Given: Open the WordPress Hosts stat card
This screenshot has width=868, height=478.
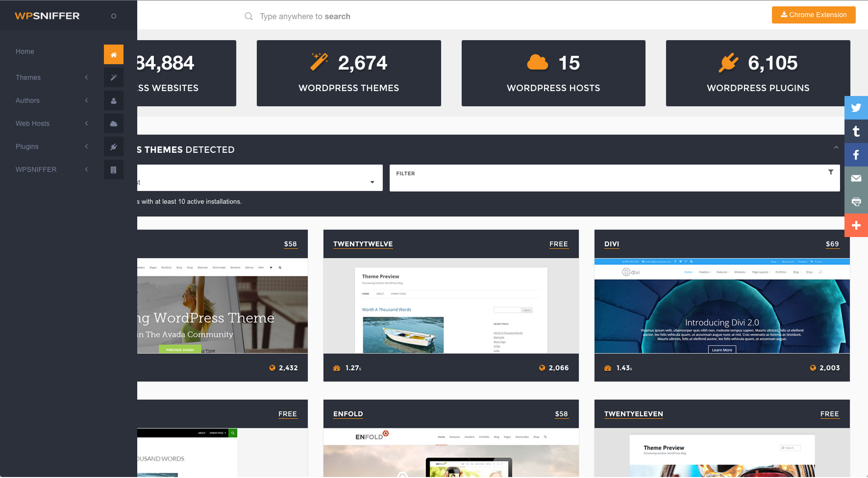Looking at the screenshot, I should click(x=553, y=73).
